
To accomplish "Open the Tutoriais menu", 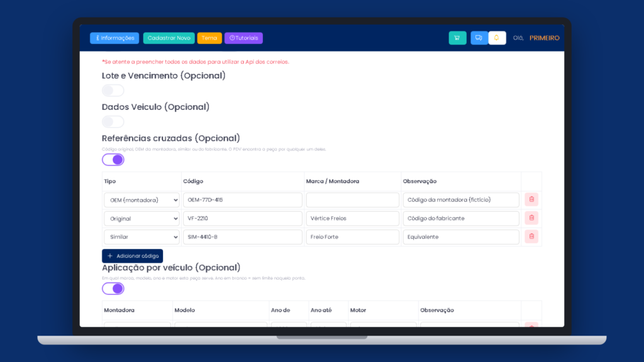I will (243, 38).
